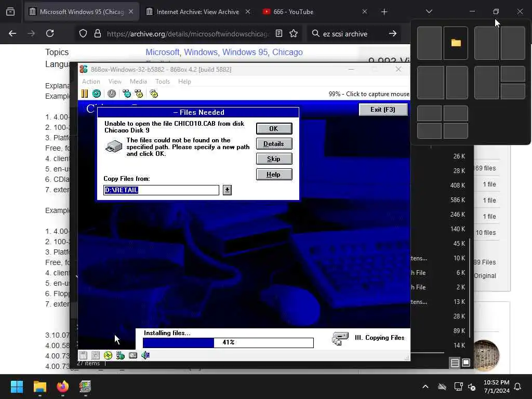Select snap zone showing folder icon

[x=456, y=43]
